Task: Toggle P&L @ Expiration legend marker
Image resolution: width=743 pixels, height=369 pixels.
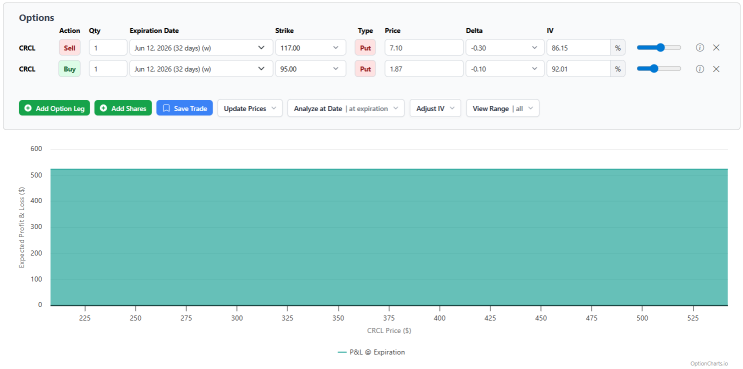Action: coord(342,352)
